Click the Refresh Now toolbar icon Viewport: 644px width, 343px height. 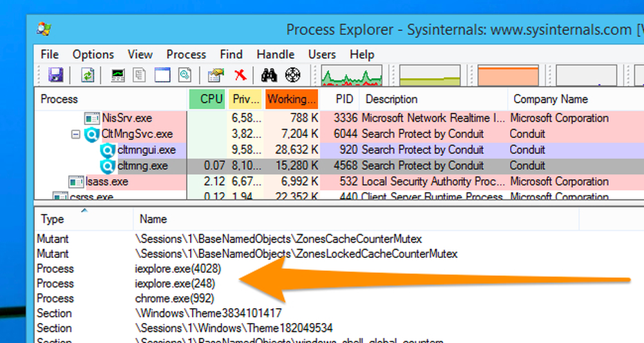click(87, 75)
